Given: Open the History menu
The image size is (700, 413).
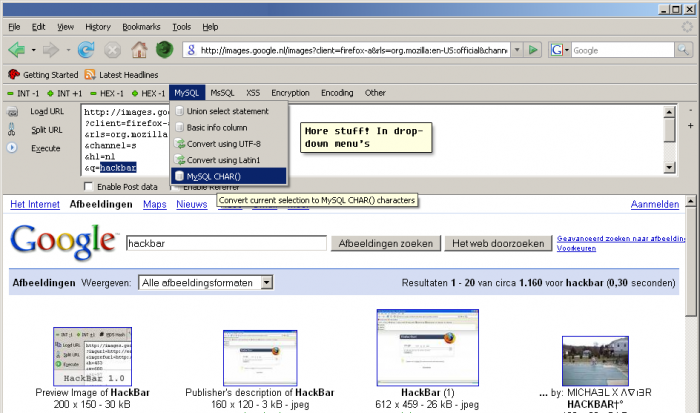Looking at the screenshot, I should [98, 27].
